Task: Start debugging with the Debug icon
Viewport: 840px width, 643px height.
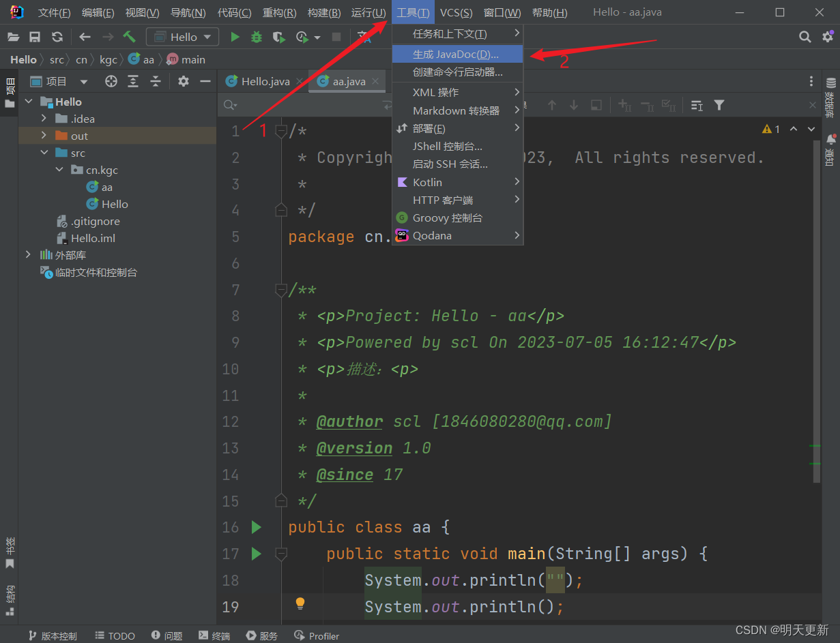Action: tap(256, 37)
